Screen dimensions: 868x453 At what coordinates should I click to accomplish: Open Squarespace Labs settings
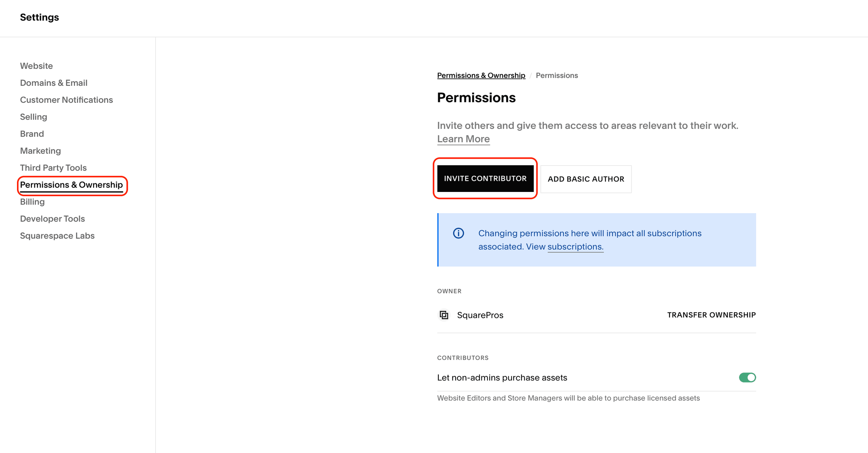pyautogui.click(x=57, y=236)
